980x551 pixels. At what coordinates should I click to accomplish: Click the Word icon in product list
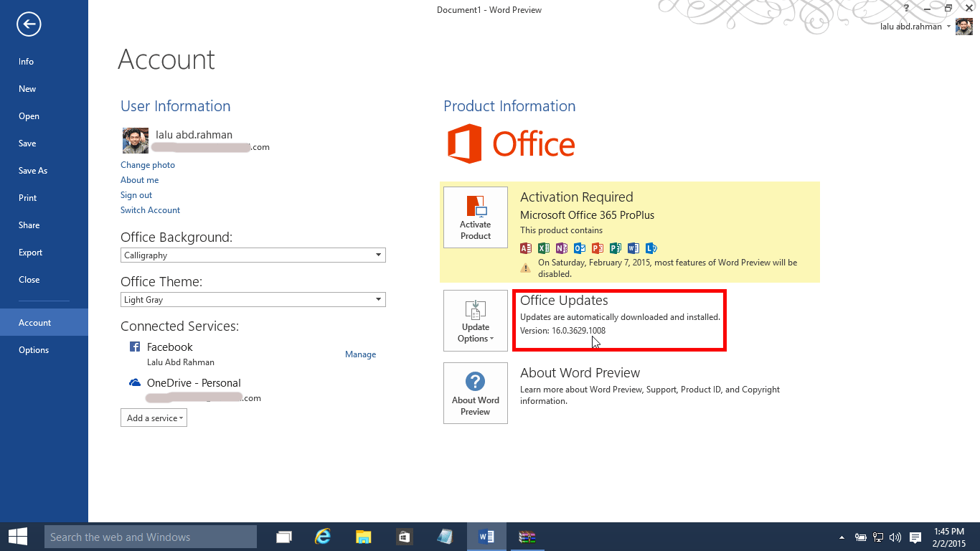tap(633, 248)
